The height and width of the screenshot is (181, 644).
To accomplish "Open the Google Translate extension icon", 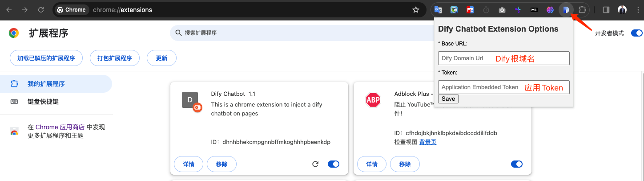I will (x=438, y=10).
